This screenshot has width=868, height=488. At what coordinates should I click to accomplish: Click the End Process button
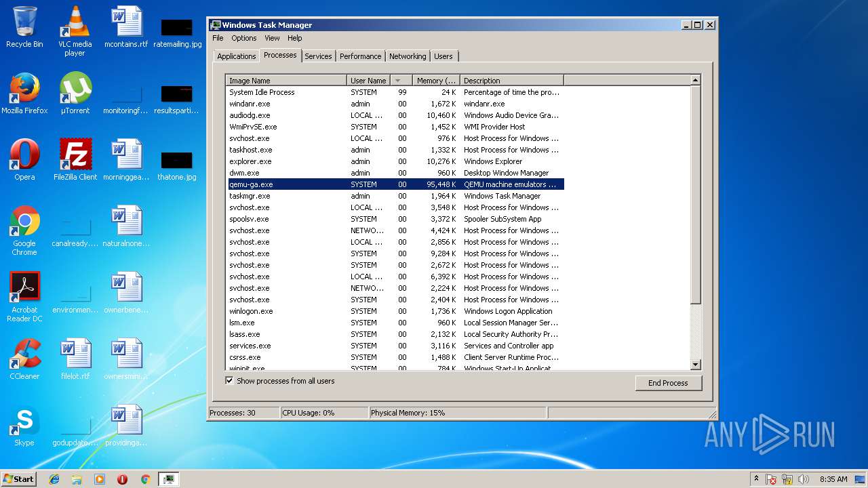pyautogui.click(x=668, y=383)
